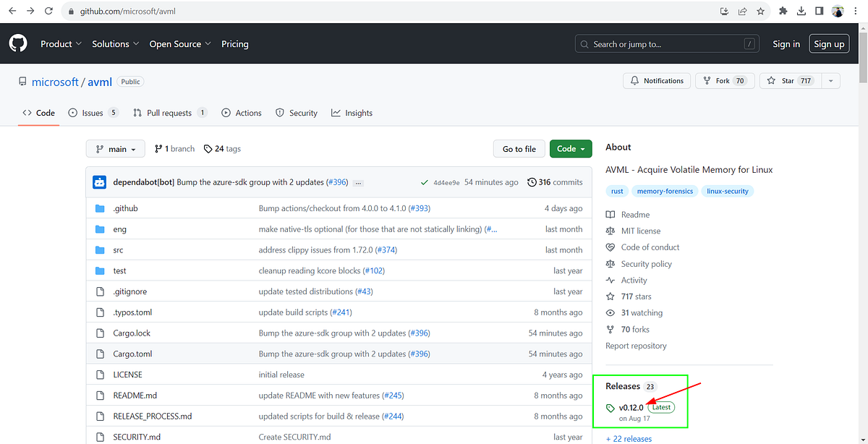Image resolution: width=868 pixels, height=444 pixels.
Task: Click the green commit status checkmark
Action: (x=425, y=182)
